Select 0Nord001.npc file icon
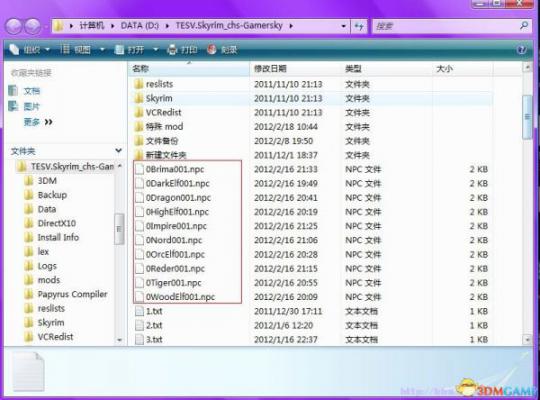 point(139,240)
